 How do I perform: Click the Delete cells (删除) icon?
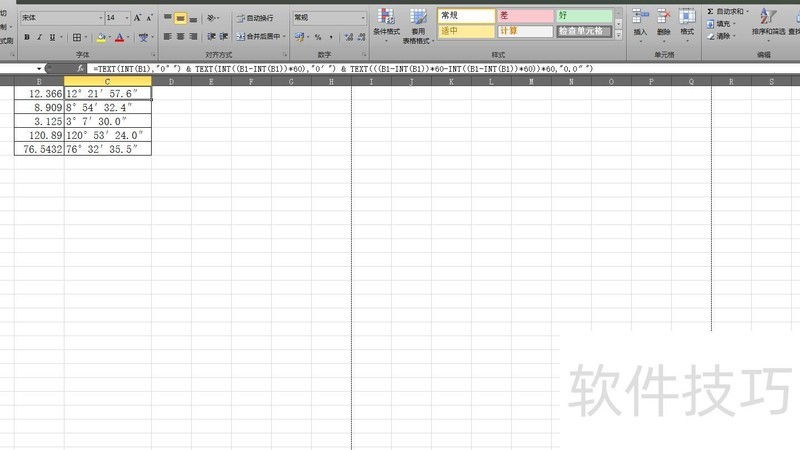coord(664,23)
